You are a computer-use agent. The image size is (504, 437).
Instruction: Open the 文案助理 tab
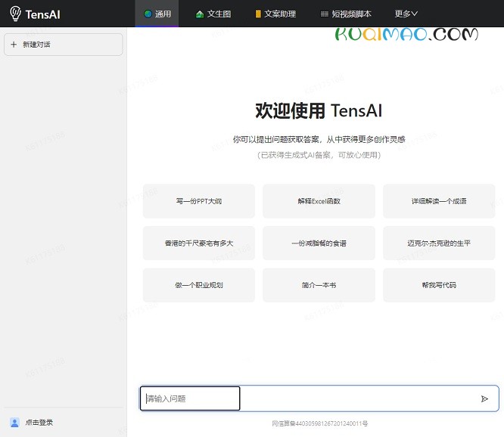(x=275, y=14)
